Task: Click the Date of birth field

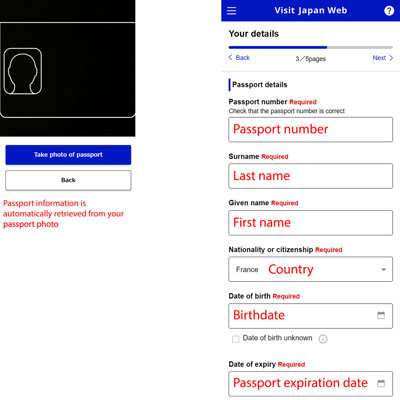Action: click(310, 316)
